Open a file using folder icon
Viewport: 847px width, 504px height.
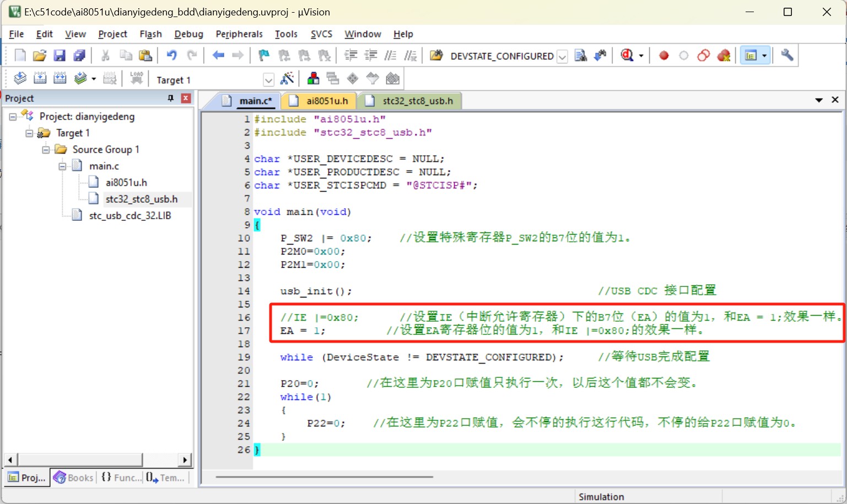point(39,55)
